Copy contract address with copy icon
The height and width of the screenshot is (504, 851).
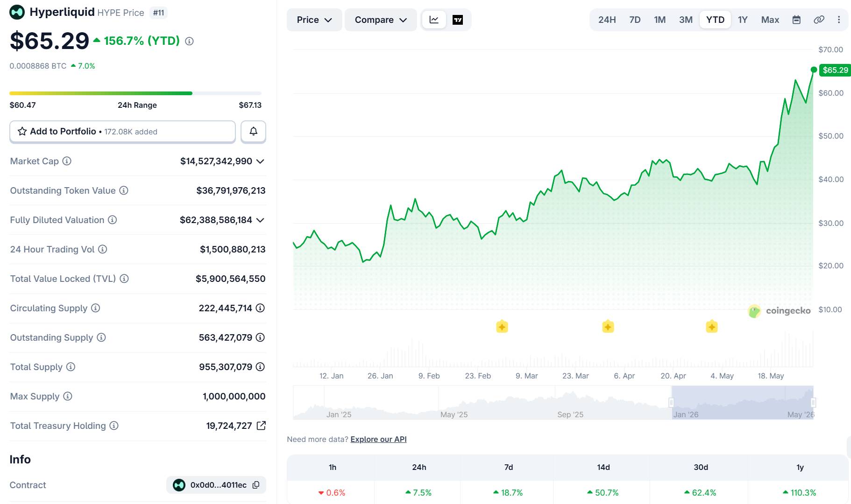[x=256, y=485]
